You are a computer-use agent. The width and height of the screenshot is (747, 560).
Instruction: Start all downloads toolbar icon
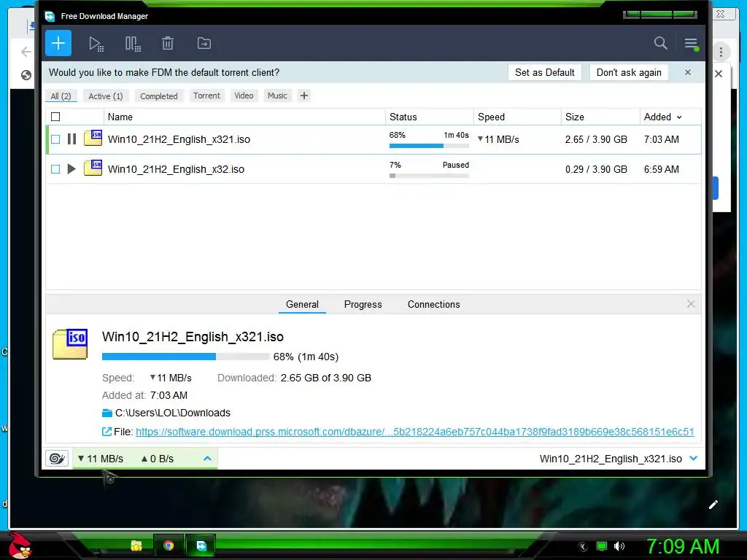pos(96,44)
